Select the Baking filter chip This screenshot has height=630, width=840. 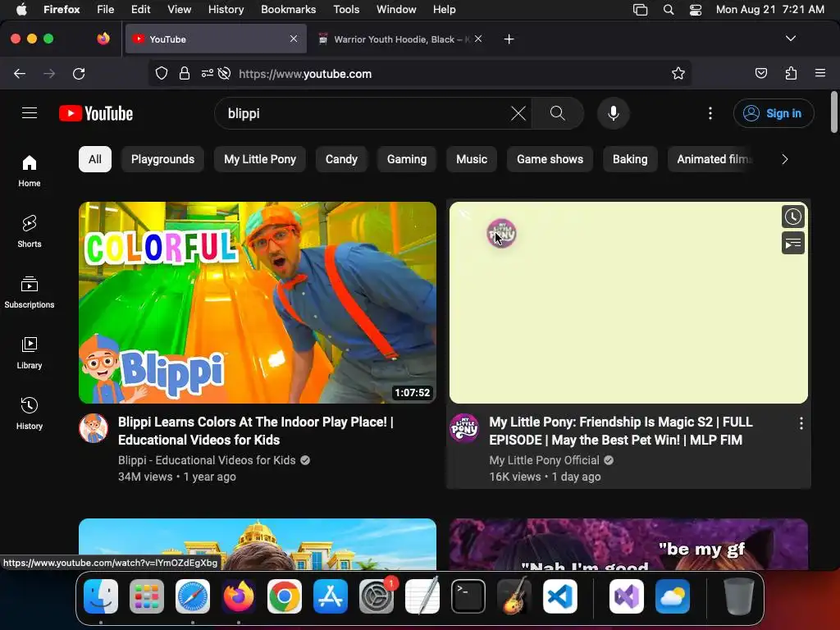(x=630, y=159)
